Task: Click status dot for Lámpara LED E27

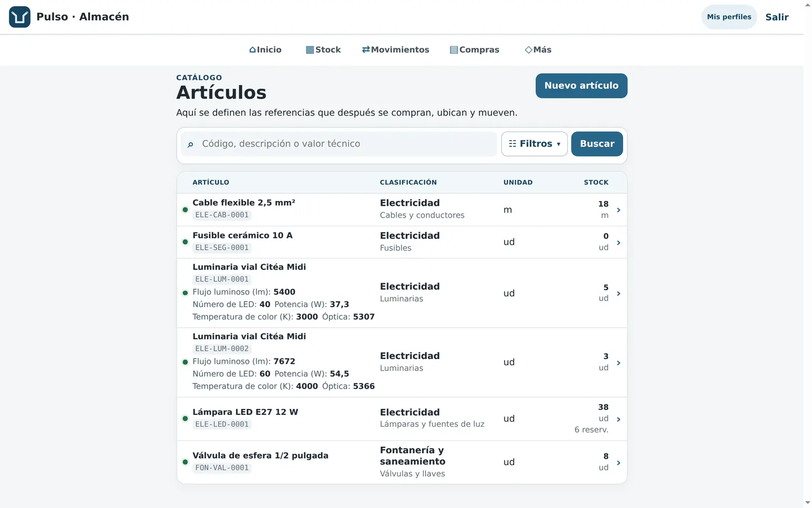Action: 185,419
